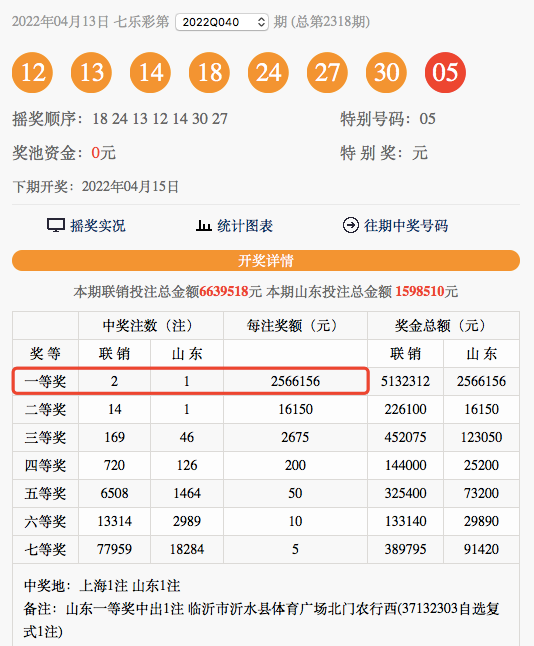Screen dimensions: 534x646
Task: Click the draw order text 摇奖顺序
Action: point(120,119)
